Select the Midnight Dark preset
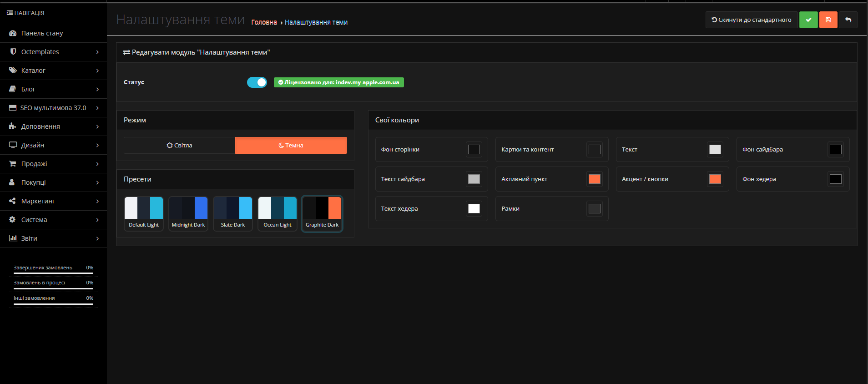 188,214
